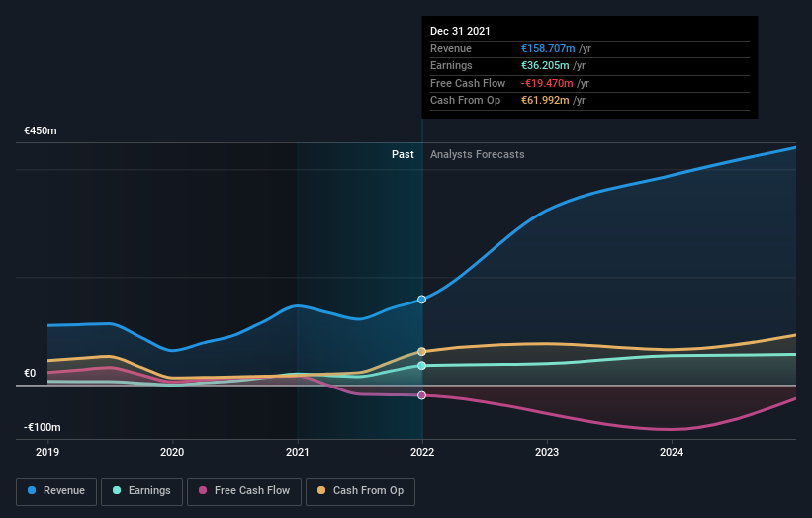Click the 2021 x-axis label
The width and height of the screenshot is (812, 518).
pos(298,453)
